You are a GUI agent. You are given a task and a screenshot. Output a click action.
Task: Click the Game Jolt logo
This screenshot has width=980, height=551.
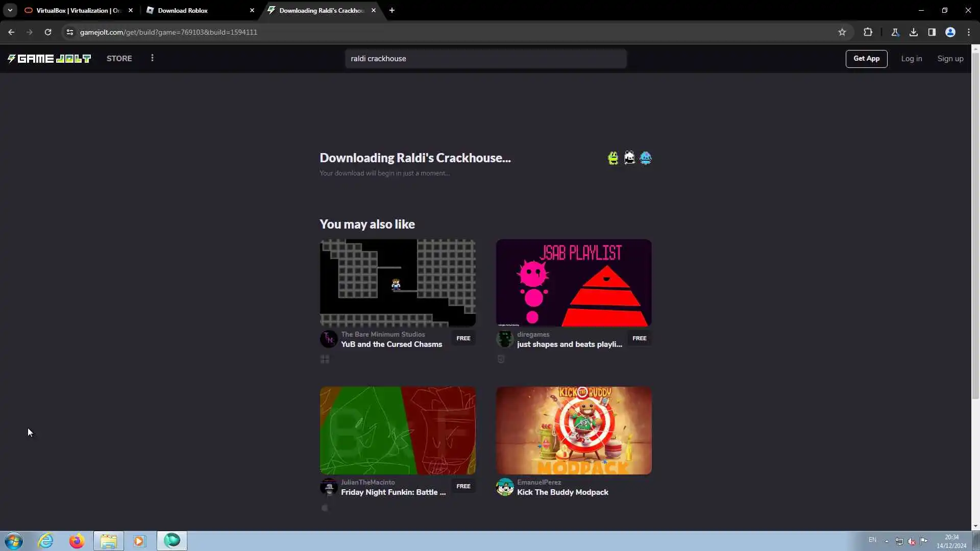tap(49, 59)
